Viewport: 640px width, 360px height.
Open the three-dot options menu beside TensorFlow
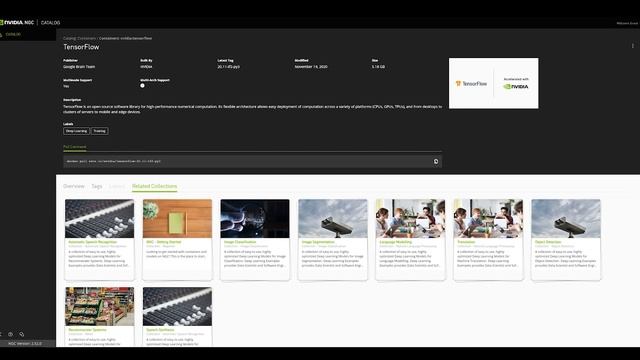point(633,46)
